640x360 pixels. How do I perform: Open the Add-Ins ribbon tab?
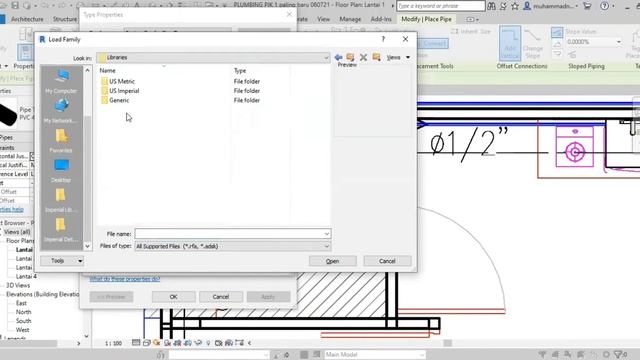click(381, 19)
